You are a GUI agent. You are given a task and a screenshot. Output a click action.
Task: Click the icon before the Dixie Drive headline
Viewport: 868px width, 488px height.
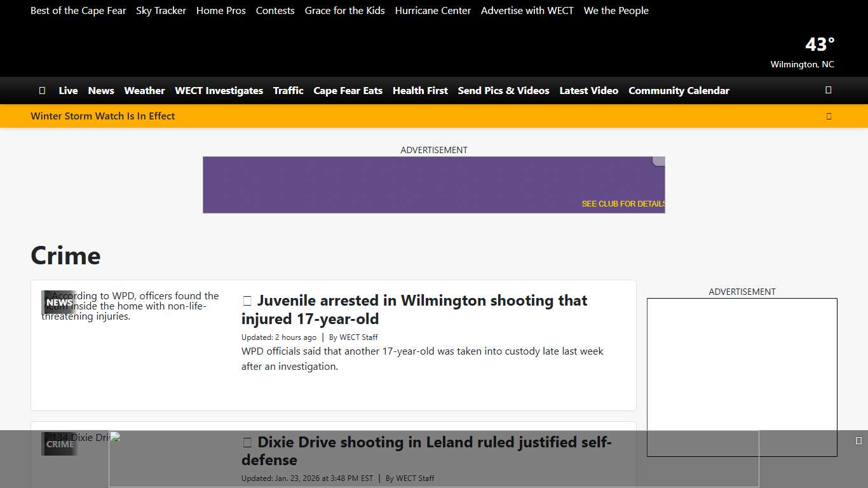[247, 443]
